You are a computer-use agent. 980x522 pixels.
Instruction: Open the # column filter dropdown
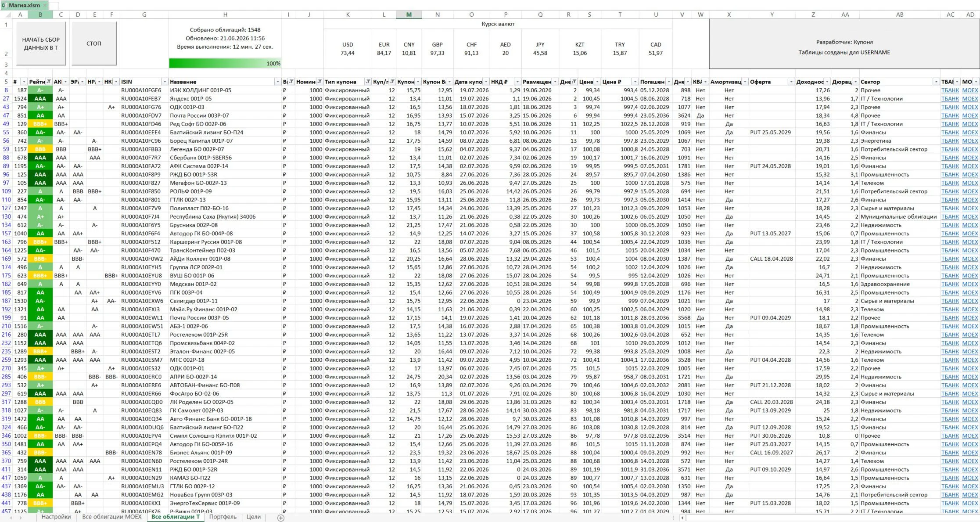pos(24,82)
